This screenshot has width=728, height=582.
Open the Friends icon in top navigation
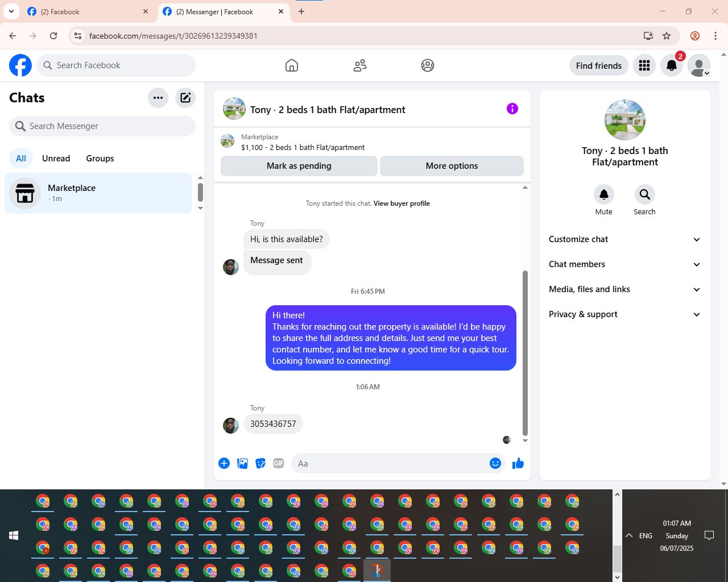(x=360, y=65)
